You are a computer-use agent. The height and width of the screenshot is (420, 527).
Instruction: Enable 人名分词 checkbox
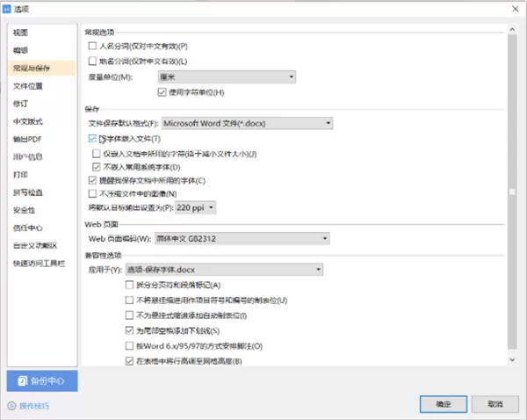point(92,46)
